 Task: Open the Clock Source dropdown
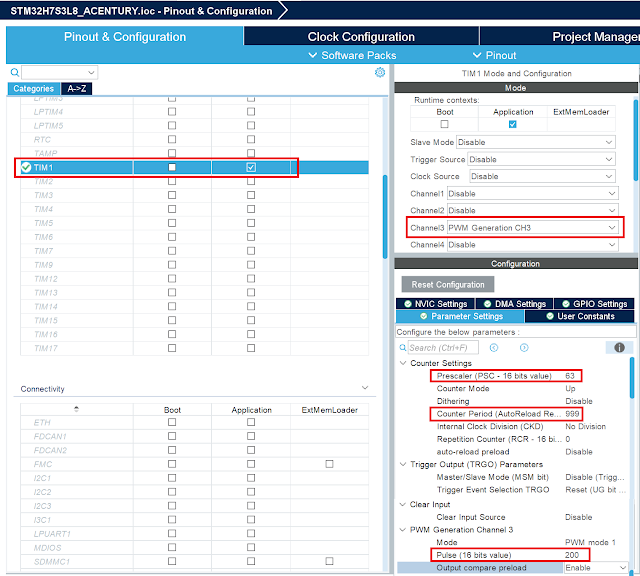click(542, 176)
